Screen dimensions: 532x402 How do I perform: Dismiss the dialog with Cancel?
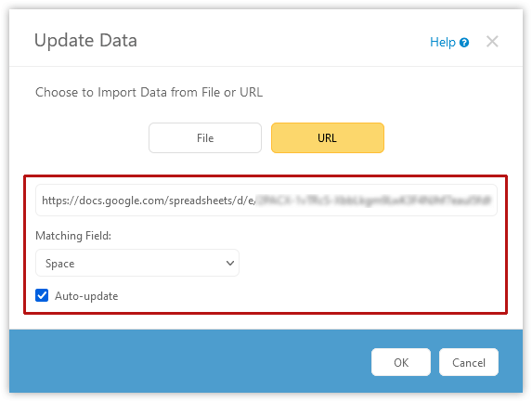(x=469, y=362)
